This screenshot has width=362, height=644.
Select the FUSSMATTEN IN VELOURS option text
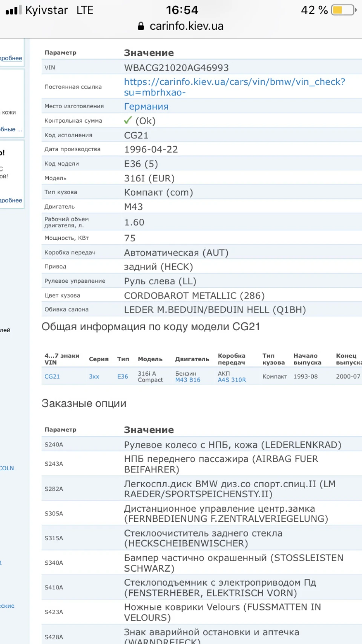click(x=222, y=612)
